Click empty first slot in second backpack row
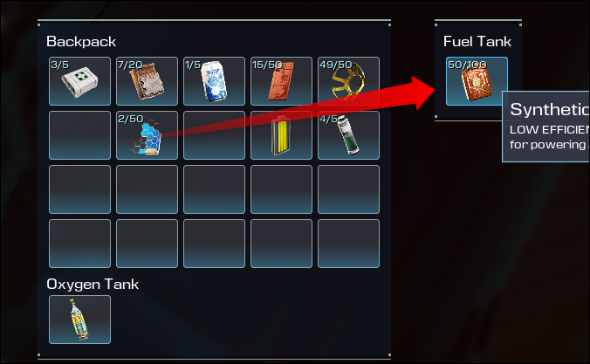This screenshot has width=590, height=364. point(79,135)
